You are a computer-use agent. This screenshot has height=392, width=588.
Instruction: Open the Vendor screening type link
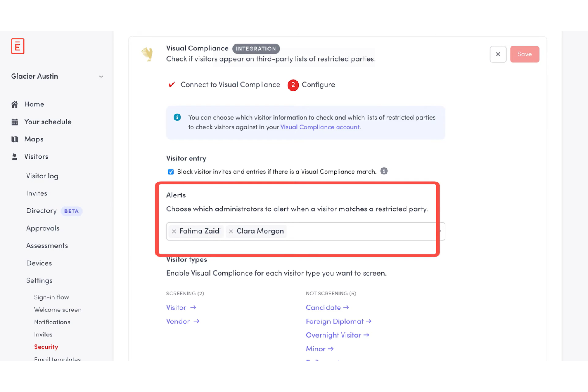click(x=183, y=321)
